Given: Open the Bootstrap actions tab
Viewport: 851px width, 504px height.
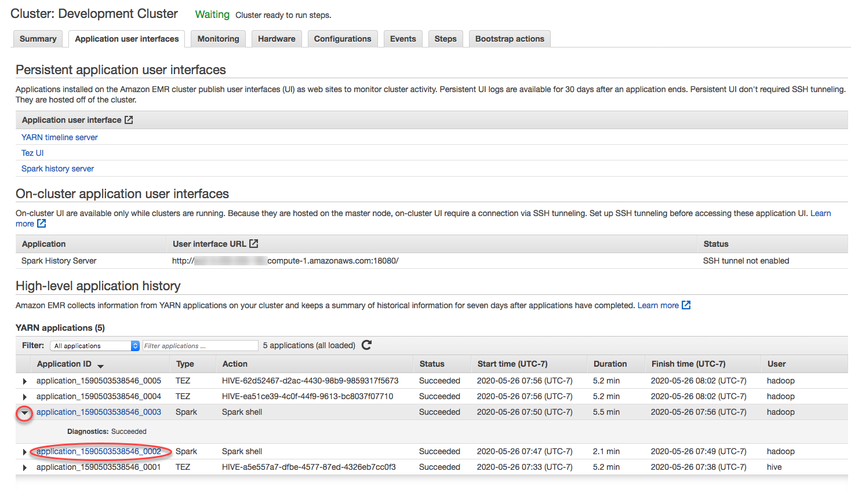Looking at the screenshot, I should pyautogui.click(x=510, y=39).
